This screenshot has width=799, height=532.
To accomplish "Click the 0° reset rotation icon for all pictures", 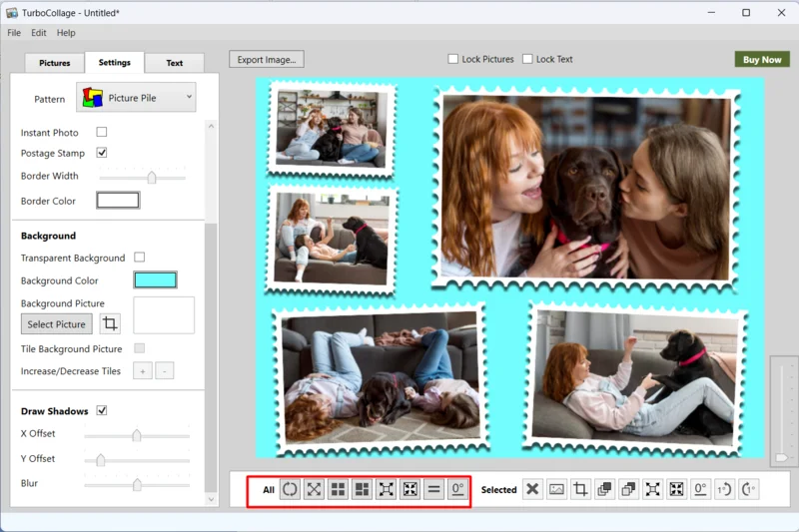I will click(457, 489).
